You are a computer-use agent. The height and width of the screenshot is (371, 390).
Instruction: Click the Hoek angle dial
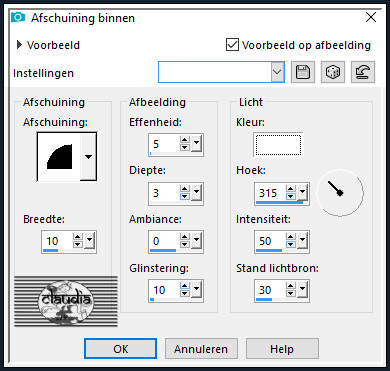point(340,193)
